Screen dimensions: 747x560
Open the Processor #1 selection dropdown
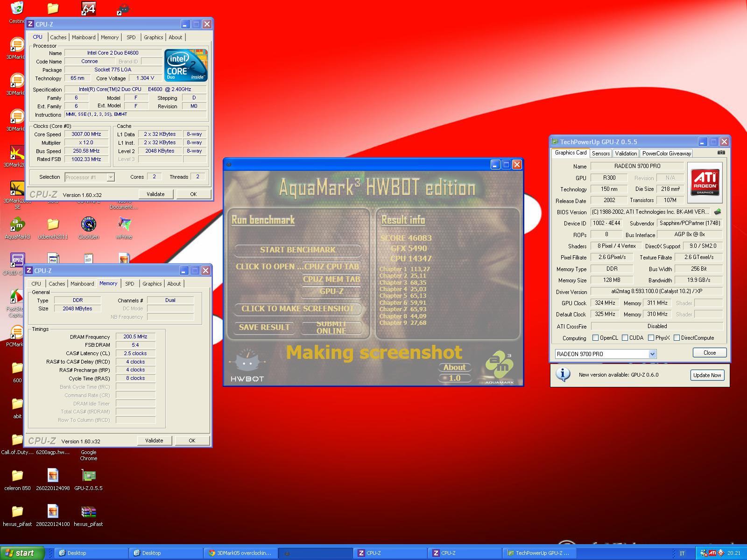[x=111, y=177]
